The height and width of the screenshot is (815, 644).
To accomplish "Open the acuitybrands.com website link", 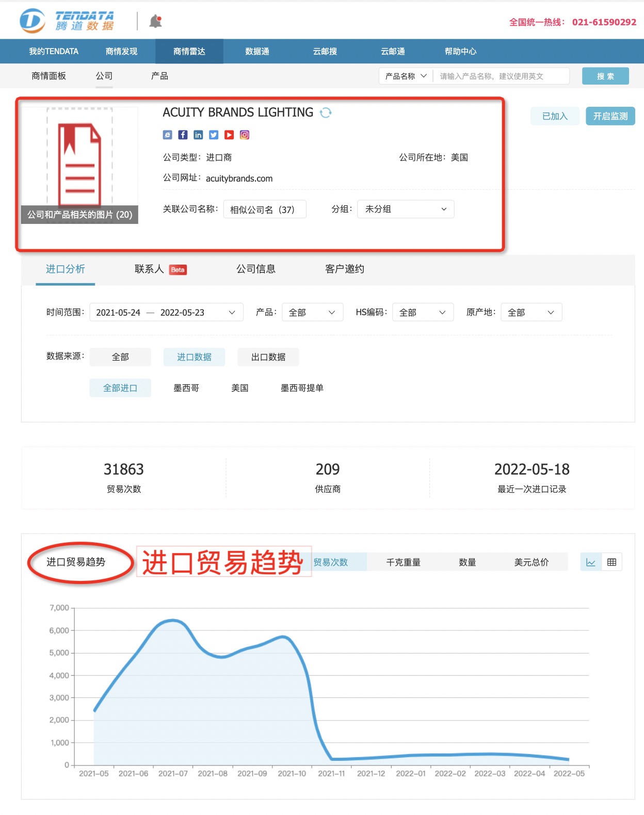I will click(239, 178).
